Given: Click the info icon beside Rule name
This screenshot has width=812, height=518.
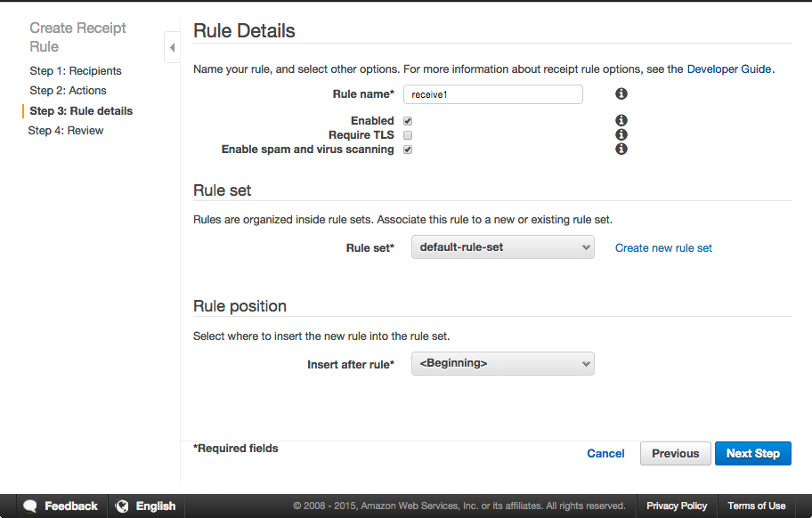Looking at the screenshot, I should (621, 93).
